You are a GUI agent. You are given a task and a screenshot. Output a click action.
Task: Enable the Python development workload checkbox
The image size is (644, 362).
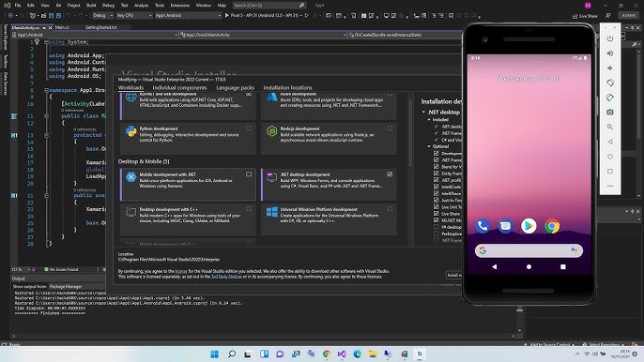(249, 128)
